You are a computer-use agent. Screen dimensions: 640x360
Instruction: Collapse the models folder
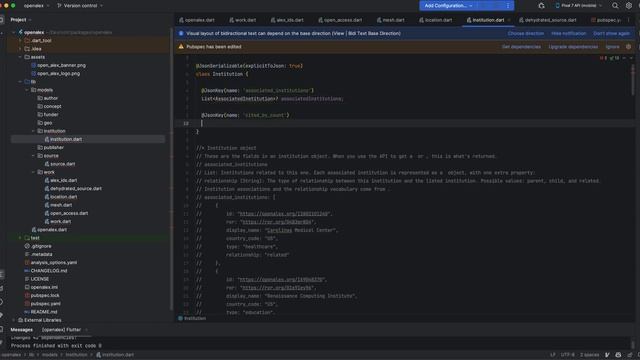pyautogui.click(x=27, y=90)
